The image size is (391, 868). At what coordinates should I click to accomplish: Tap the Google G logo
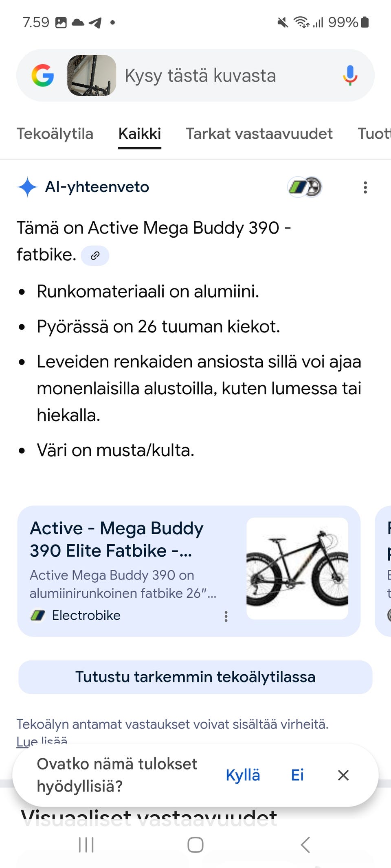[x=42, y=76]
